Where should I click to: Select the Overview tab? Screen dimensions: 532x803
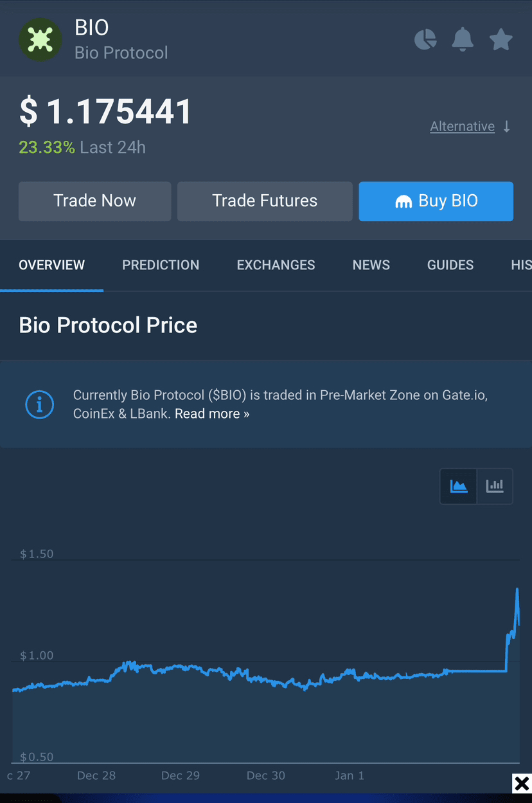click(51, 265)
